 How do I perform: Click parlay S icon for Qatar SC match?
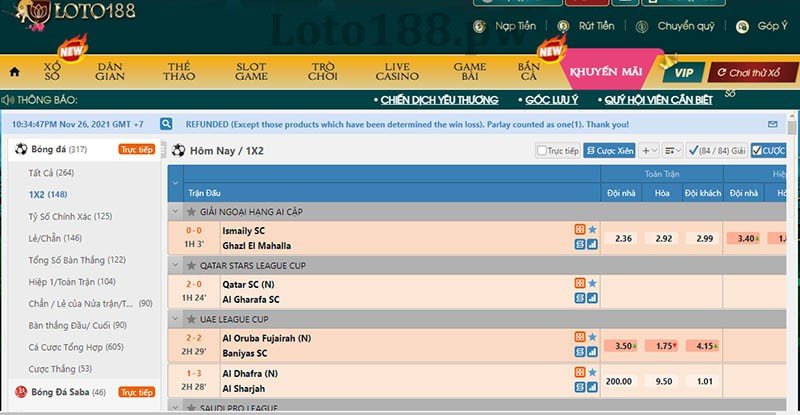point(580,298)
